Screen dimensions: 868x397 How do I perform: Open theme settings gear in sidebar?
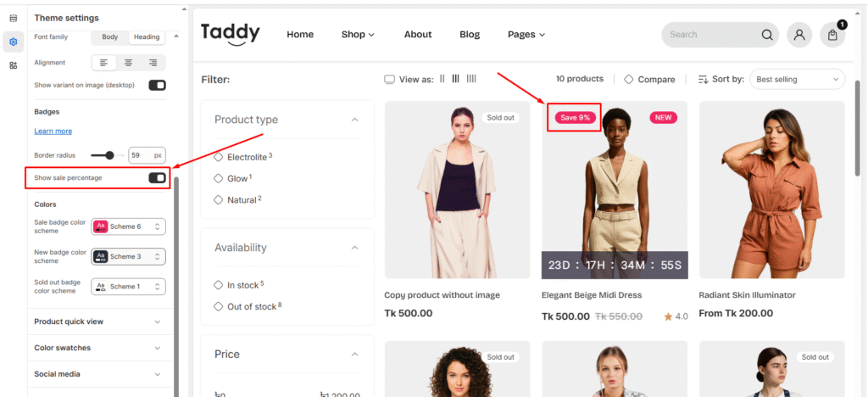click(x=13, y=42)
